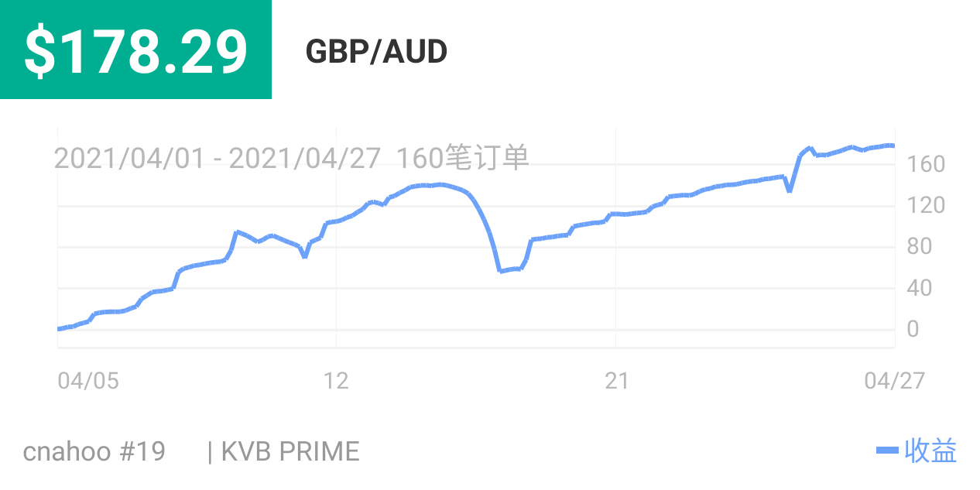Screen dimensions: 980x490
Task: Click the 2021/04/01 - 2021/04/27 date range
Action: (217, 158)
